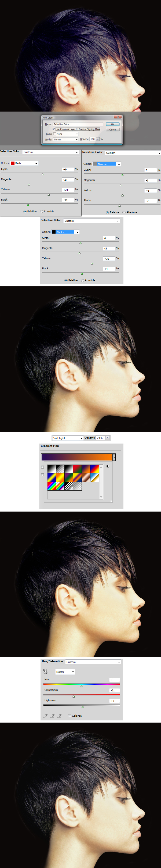161x868 pixels.
Task: Click OK in the New Layer dialog
Action: click(113, 124)
